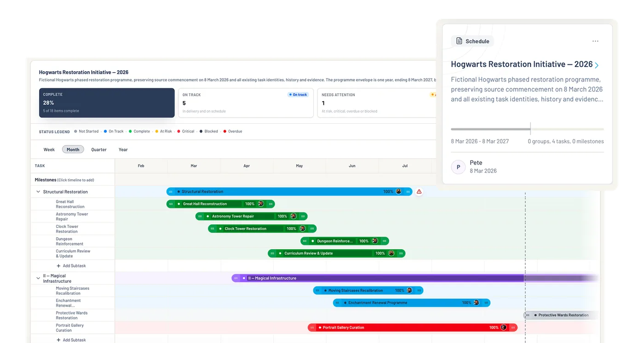
Task: Grab the left handle of the Magical Infrastructure group bar
Action: (236, 278)
